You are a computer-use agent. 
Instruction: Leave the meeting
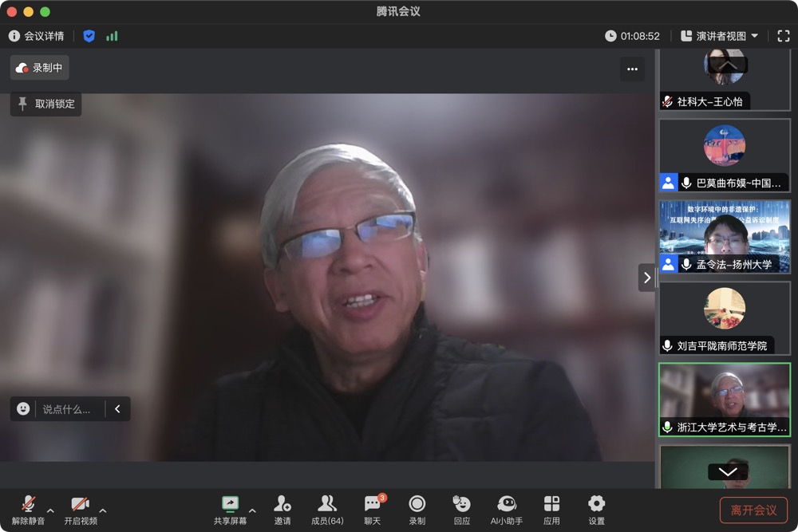tap(754, 510)
